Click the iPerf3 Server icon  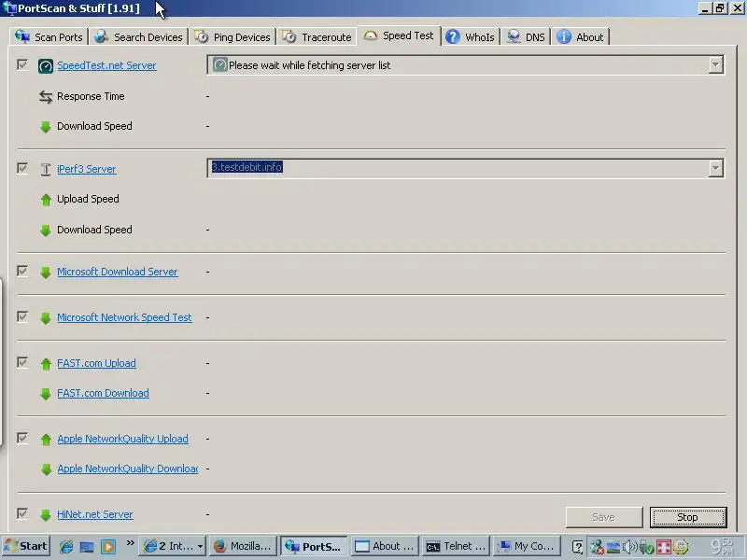(45, 169)
